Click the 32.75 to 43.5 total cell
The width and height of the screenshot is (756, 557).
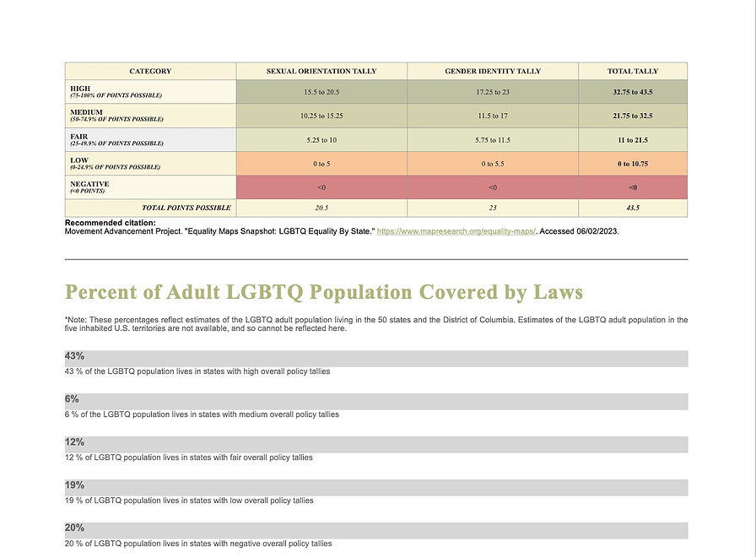tap(633, 92)
